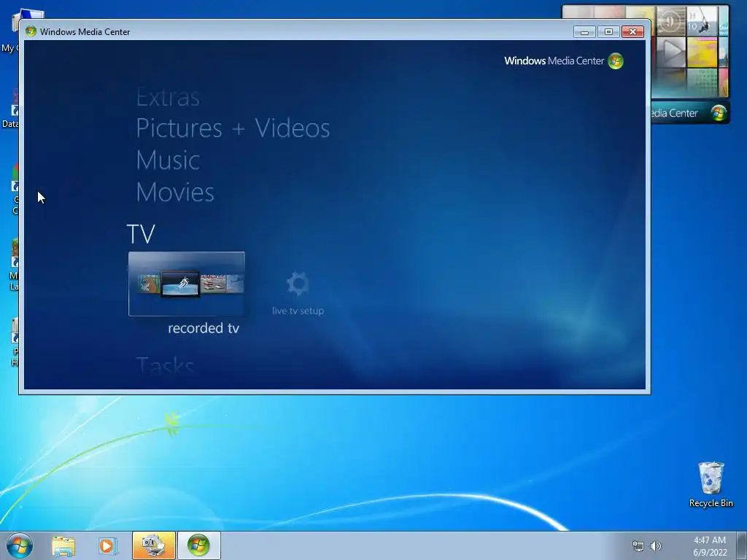Open the Recycle Bin desktop icon
The width and height of the screenshot is (747, 560).
pos(711,484)
